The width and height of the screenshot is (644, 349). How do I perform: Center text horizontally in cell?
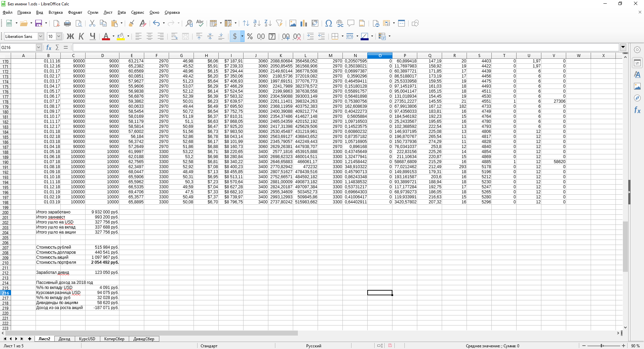pos(150,36)
